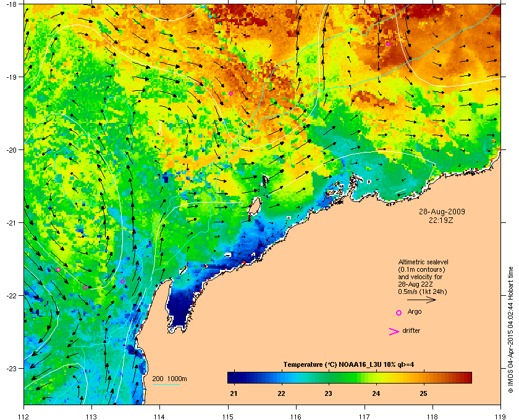This screenshot has width=519, height=420.
Task: Click the longitude axis label 119
Action: click(x=500, y=417)
